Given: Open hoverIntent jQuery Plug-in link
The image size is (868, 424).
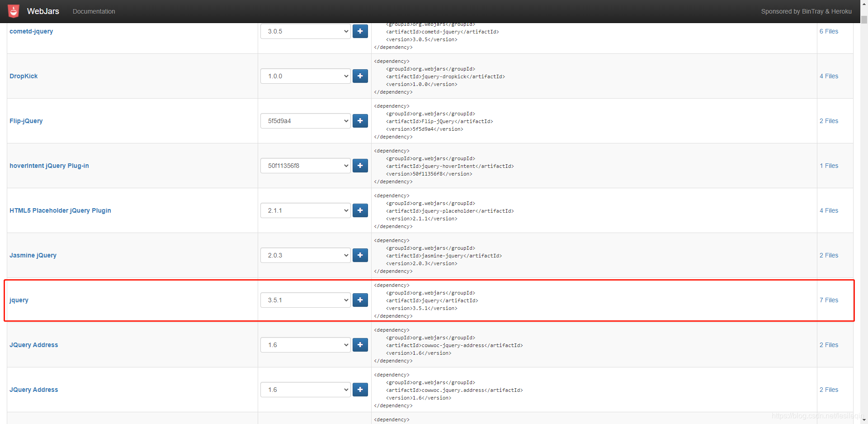Looking at the screenshot, I should click(49, 166).
